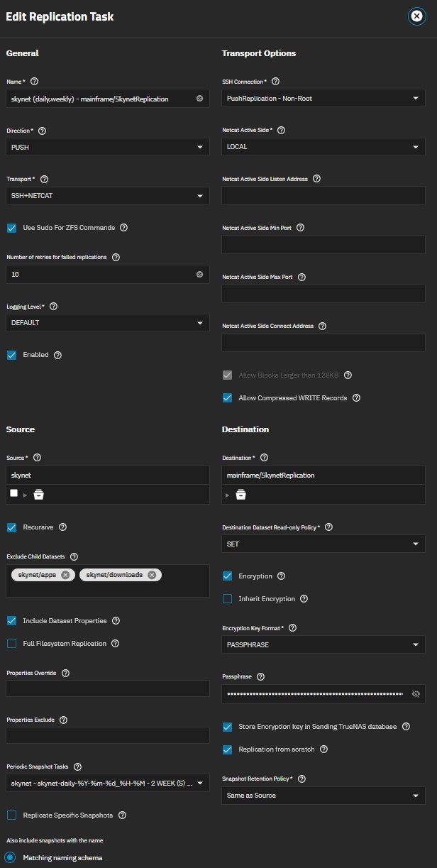
Task: Remove the skynet/downloads chip
Action: 152,575
